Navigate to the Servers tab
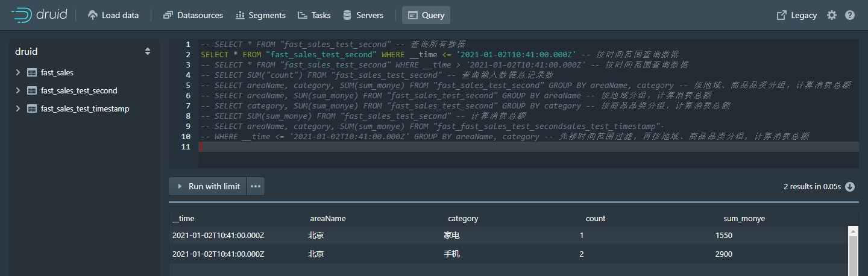 click(363, 15)
